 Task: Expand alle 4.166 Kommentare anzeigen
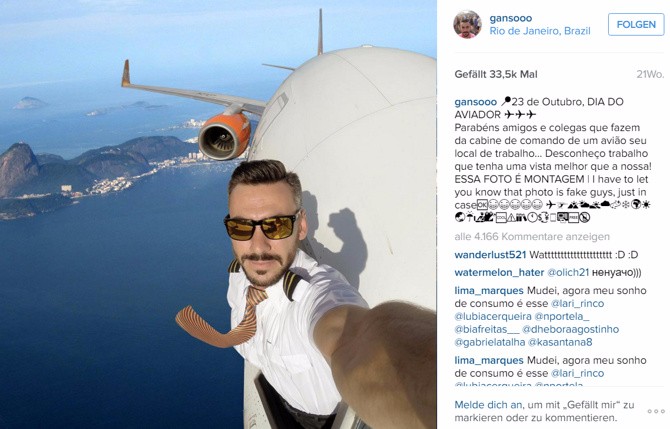coord(532,236)
